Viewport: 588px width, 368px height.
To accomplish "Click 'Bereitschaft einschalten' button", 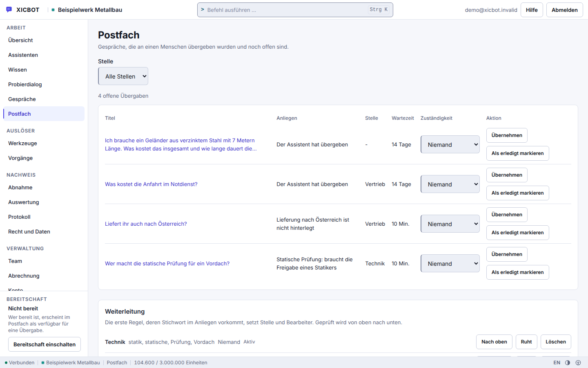I will 45,344.
